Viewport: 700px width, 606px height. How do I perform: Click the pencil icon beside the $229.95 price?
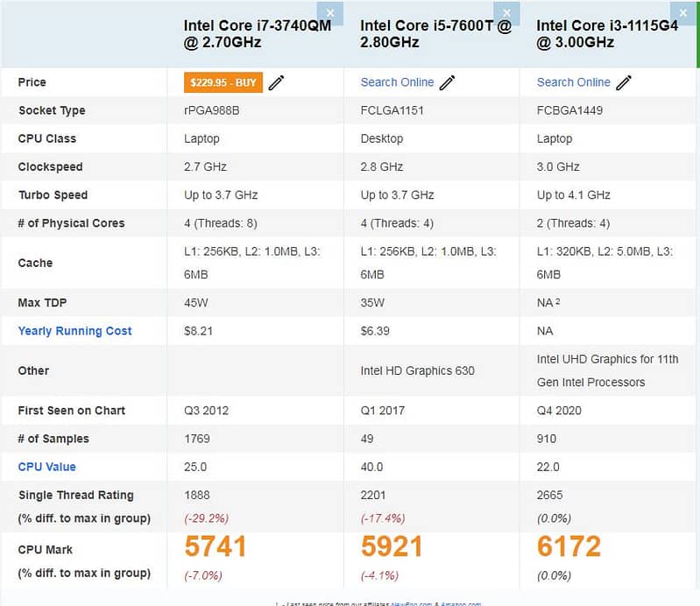click(x=277, y=82)
